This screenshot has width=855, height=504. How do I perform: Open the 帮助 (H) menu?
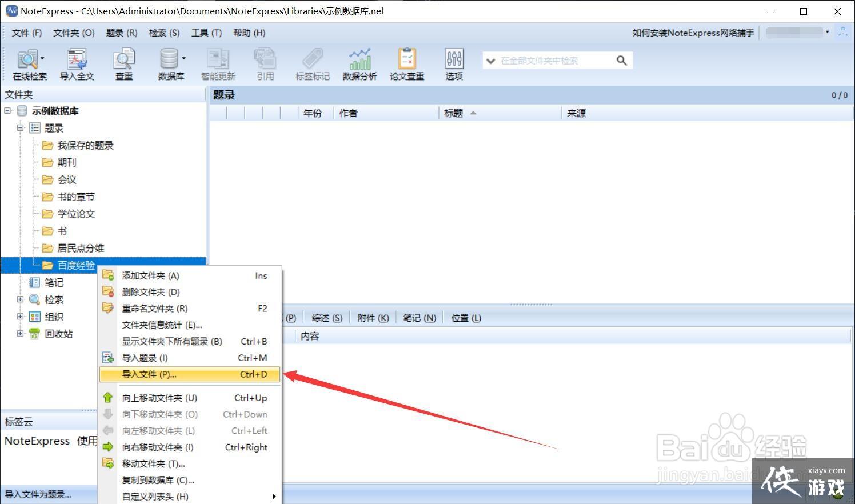point(249,33)
